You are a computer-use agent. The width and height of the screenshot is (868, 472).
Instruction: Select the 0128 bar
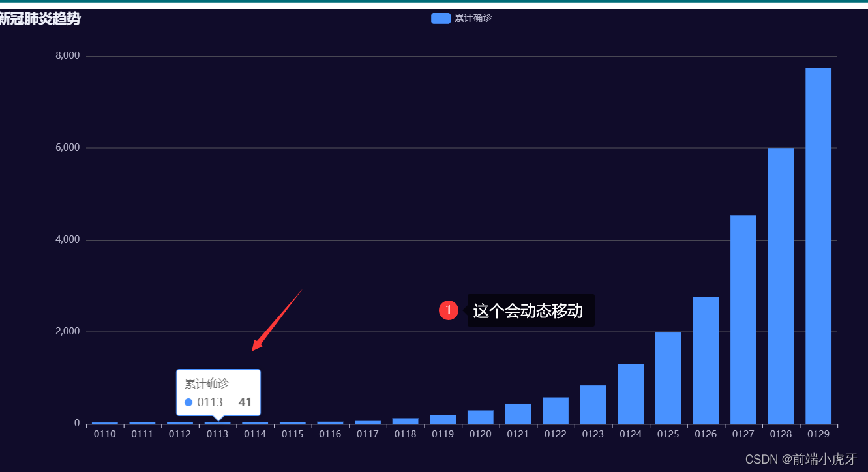click(781, 286)
